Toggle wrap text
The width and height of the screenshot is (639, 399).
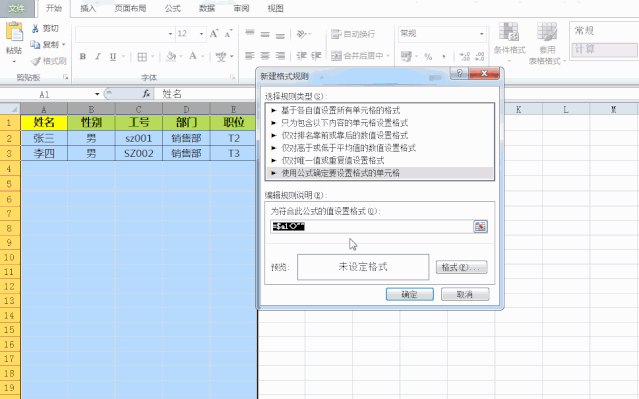[353, 34]
